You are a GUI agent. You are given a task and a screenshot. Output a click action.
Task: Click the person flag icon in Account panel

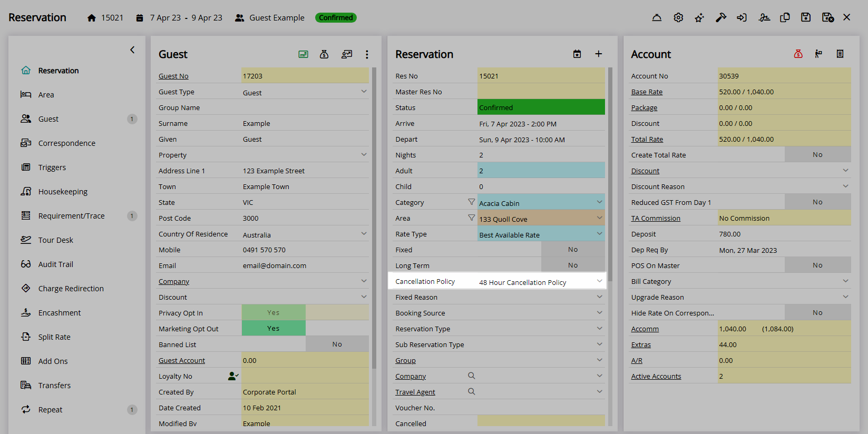(818, 54)
